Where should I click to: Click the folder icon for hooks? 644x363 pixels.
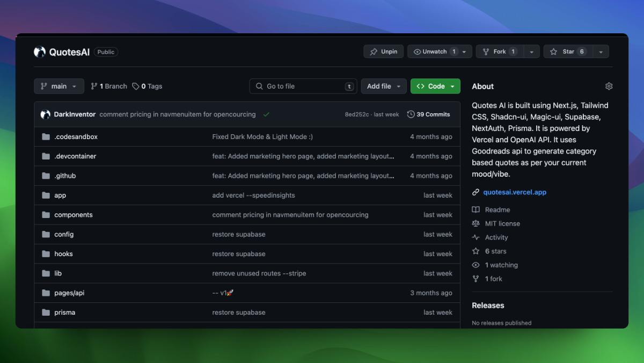point(46,254)
